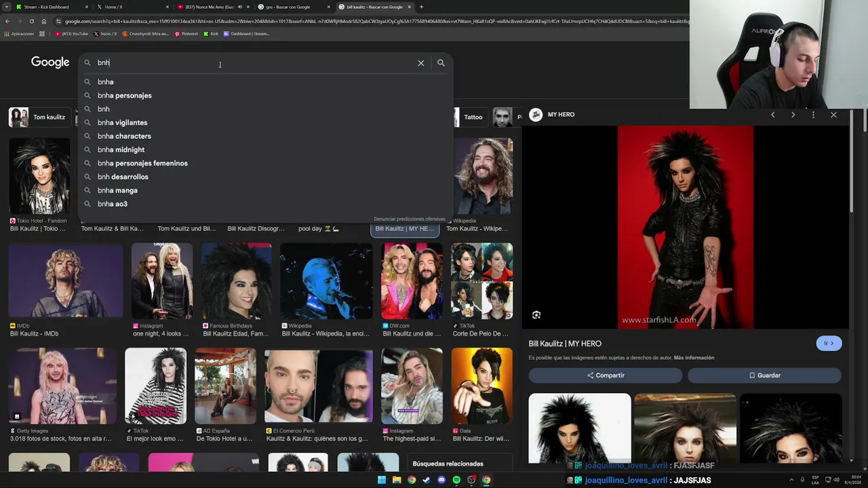Select suggestion bnha personajes femeninos
Screen dimensions: 868x488
click(266, 163)
